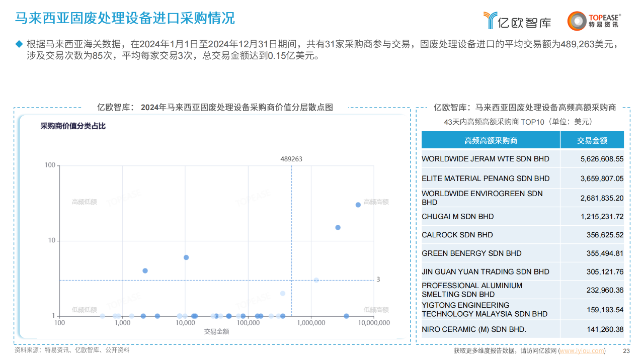The image size is (644, 362).
Task: Click the x-axis tick 10,000,000
Action: pos(373,323)
